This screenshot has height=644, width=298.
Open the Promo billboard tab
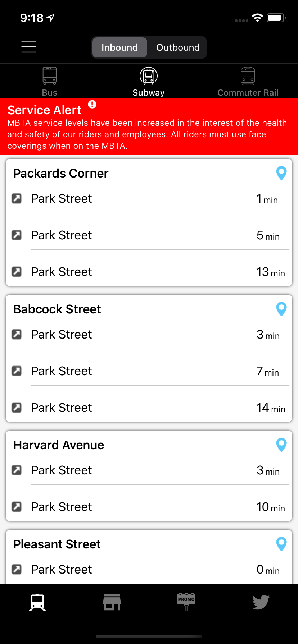click(186, 602)
